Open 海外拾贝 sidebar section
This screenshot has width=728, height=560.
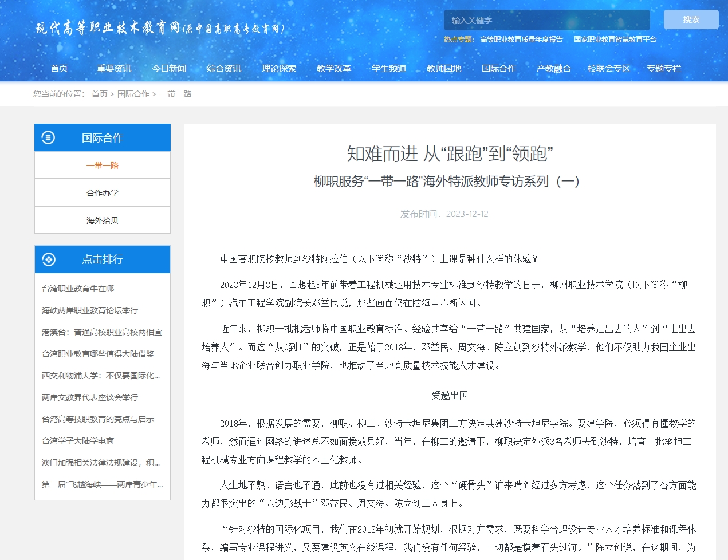tap(103, 220)
